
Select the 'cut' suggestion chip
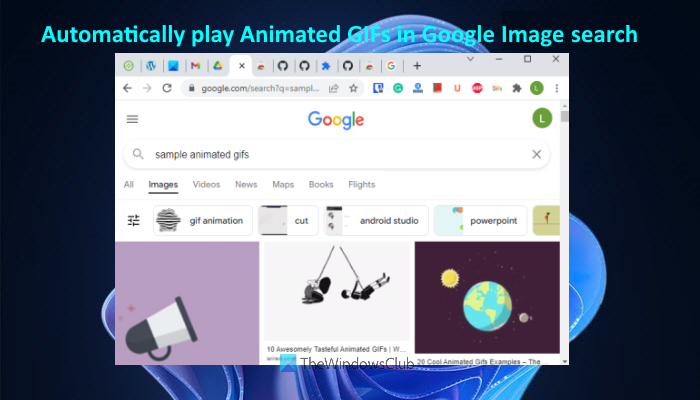click(x=288, y=221)
